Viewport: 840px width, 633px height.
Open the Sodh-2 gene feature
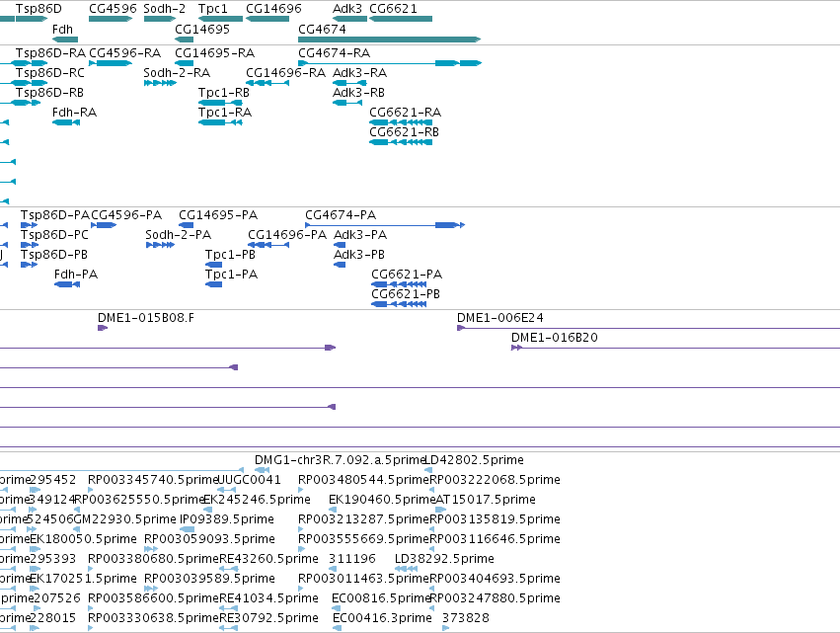coord(160,20)
